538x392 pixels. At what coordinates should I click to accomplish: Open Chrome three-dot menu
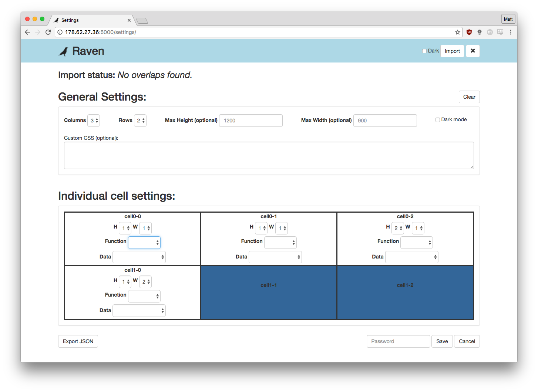pyautogui.click(x=511, y=32)
